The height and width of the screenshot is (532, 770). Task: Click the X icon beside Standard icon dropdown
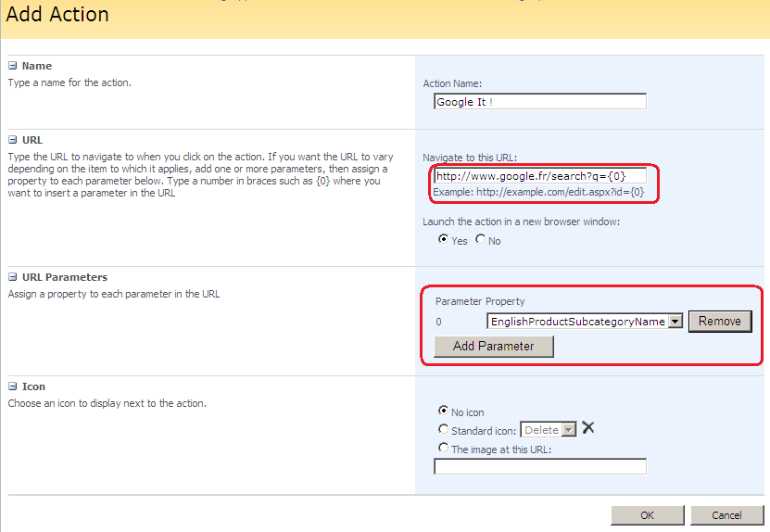point(587,428)
